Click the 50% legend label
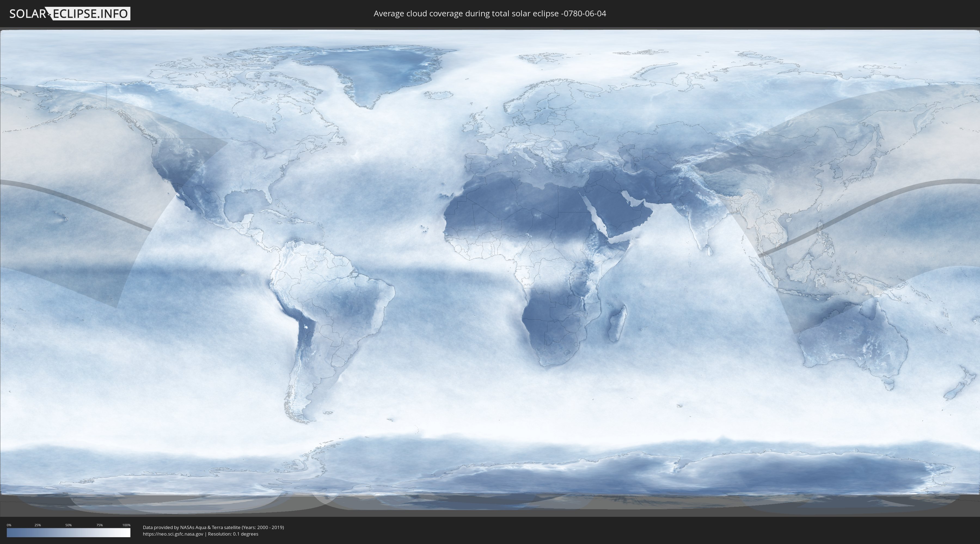Viewport: 980px width, 544px height. point(69,525)
